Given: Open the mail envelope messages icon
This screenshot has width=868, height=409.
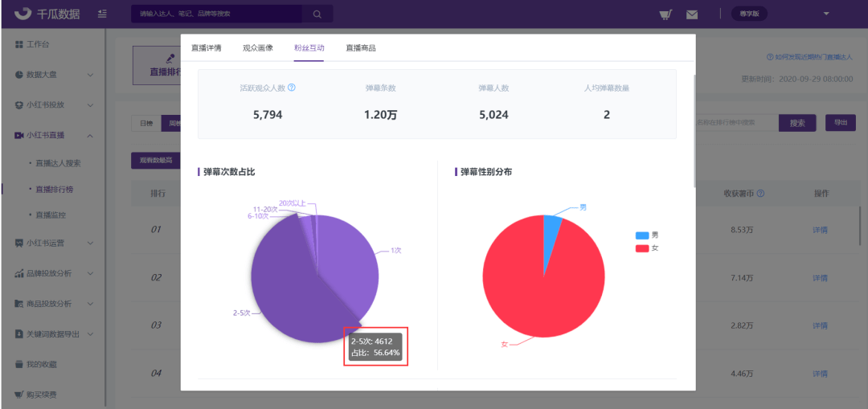Looking at the screenshot, I should (x=691, y=14).
